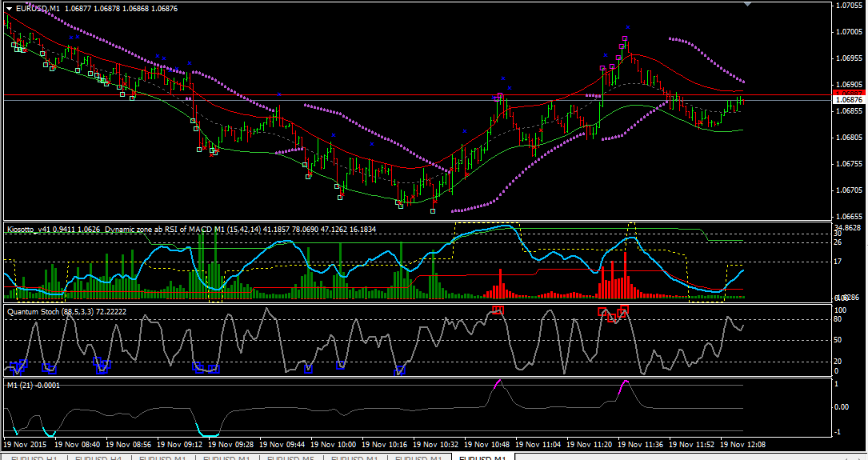Click the 19 Nov 11:36 time label
Viewport: 868px width, 460px height.
[x=641, y=445]
